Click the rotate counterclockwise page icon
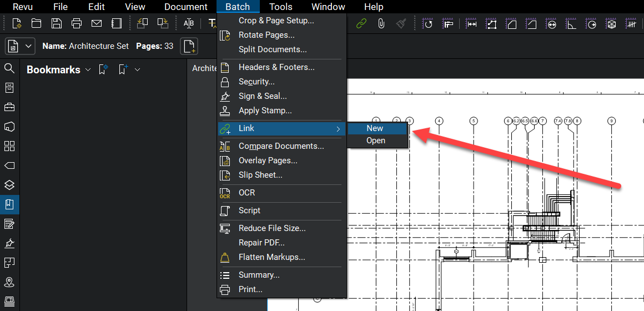Screen dimensions: 644x311 pos(143,23)
